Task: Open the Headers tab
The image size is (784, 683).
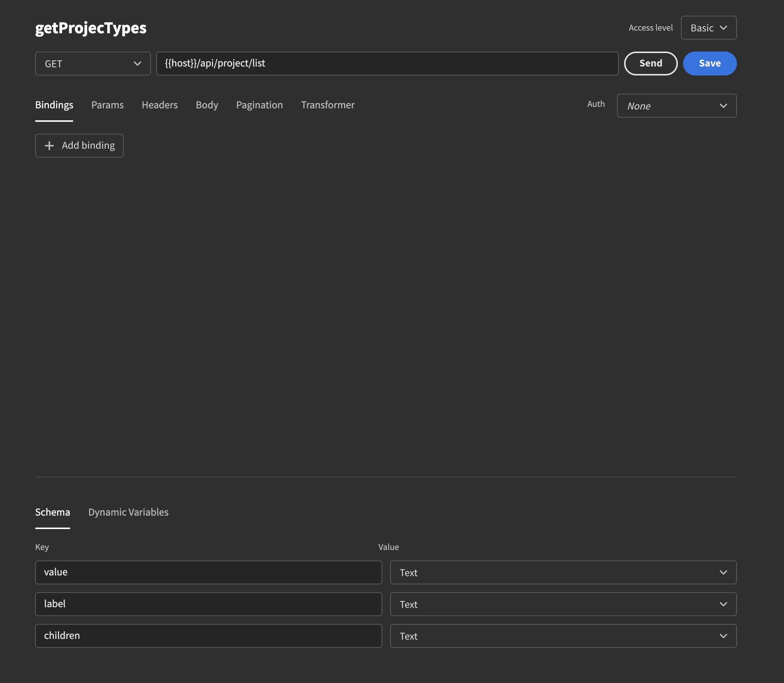Action: [x=159, y=105]
